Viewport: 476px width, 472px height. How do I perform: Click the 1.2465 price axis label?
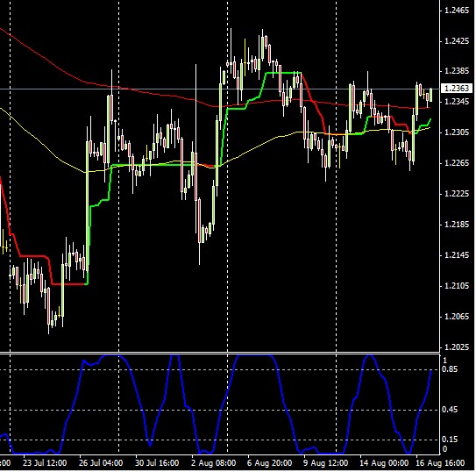(457, 11)
